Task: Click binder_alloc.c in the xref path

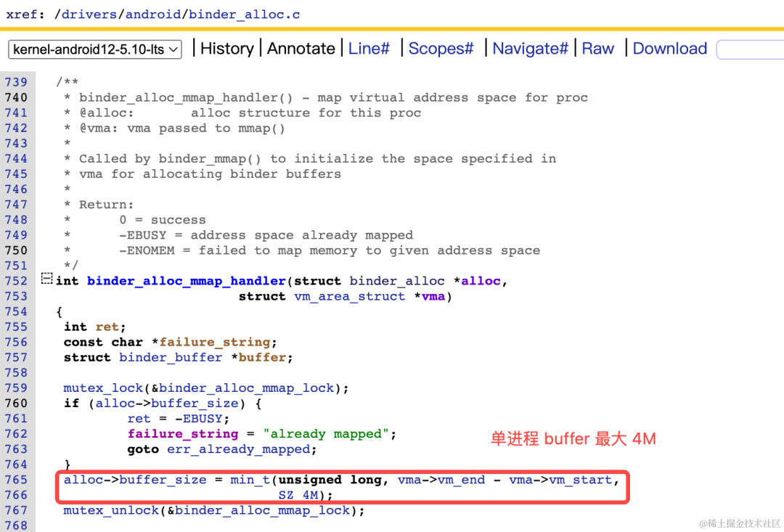Action: 245,14
